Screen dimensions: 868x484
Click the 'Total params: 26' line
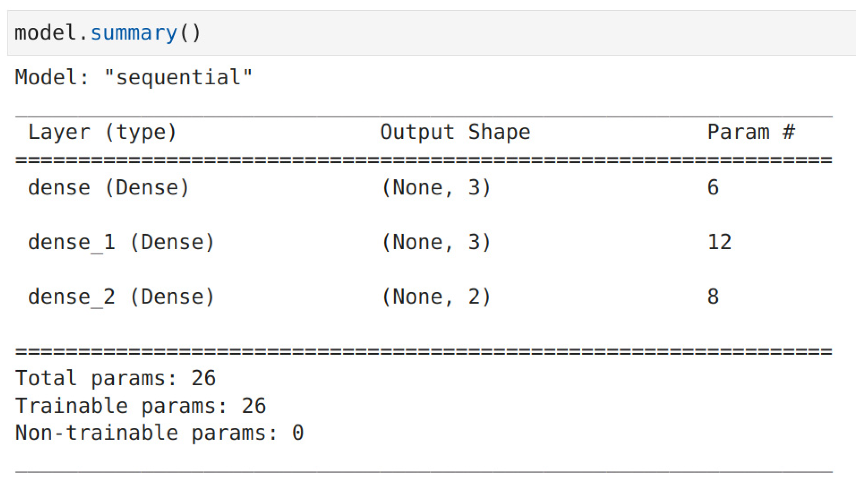[115, 378]
